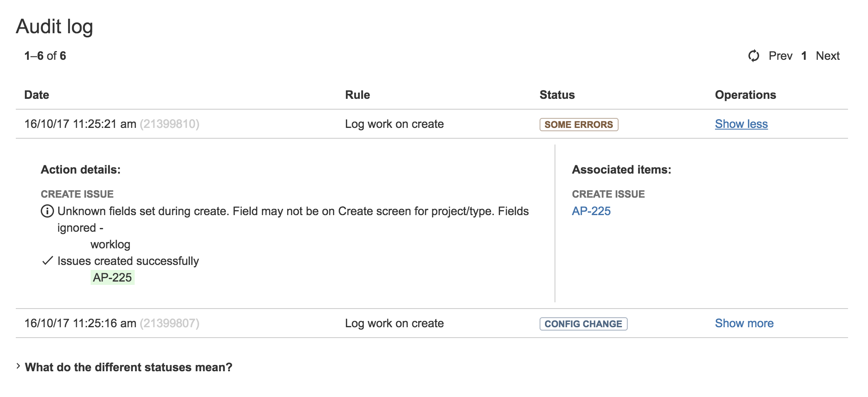
Task: Click the checkmark icon beside Issues created successfully
Action: click(47, 261)
